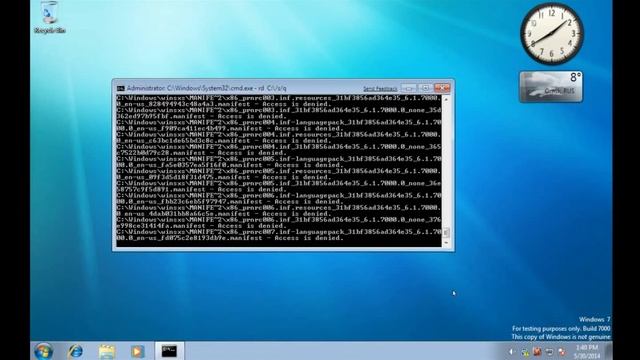Click the red shield tray icon
Screen dimensions: 640x360
[x=537, y=351]
